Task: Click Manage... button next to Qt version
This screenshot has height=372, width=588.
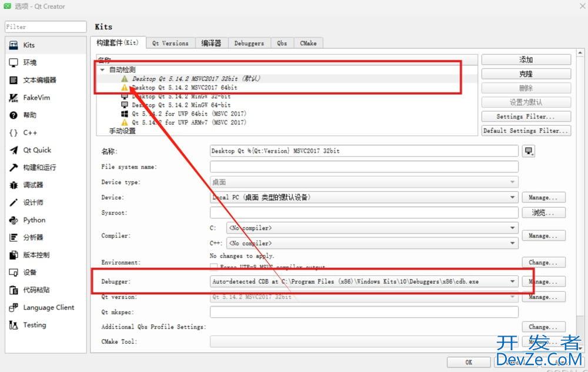Action: pos(544,297)
